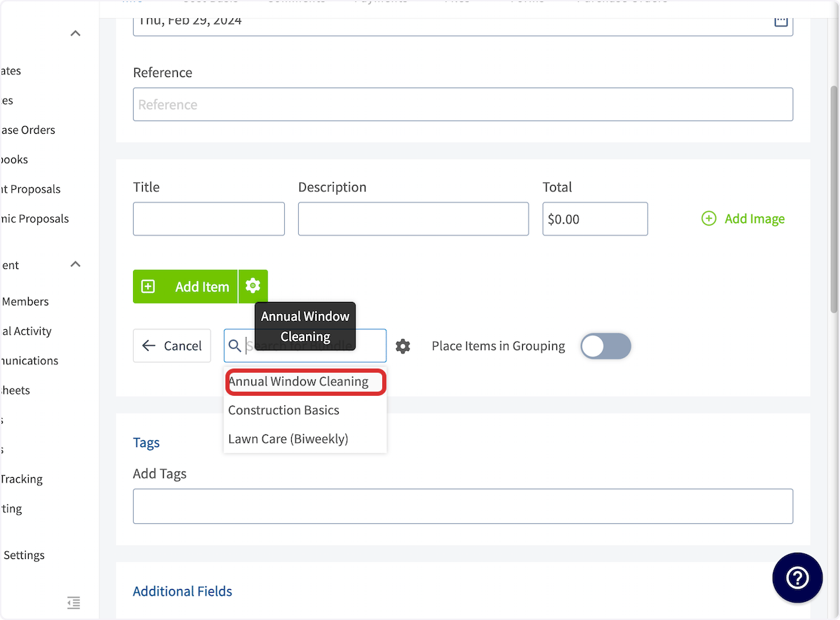Open Proposals item above nic Proposals
840x620 pixels.
pos(30,189)
